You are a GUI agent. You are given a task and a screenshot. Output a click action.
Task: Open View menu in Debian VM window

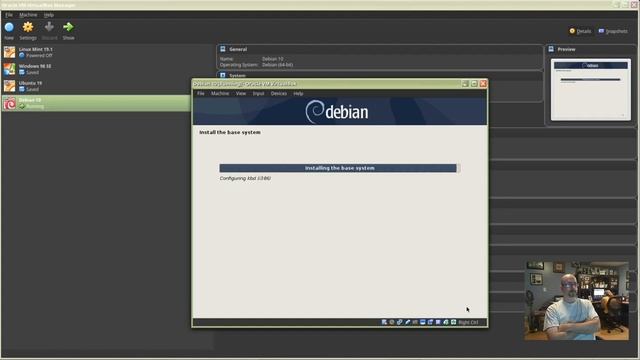[x=241, y=93]
